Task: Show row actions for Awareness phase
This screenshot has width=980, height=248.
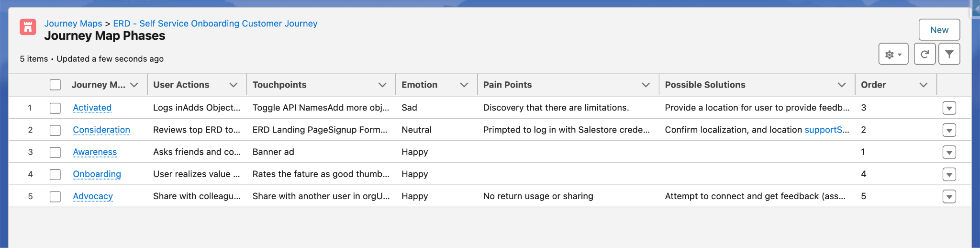Action: click(x=949, y=152)
